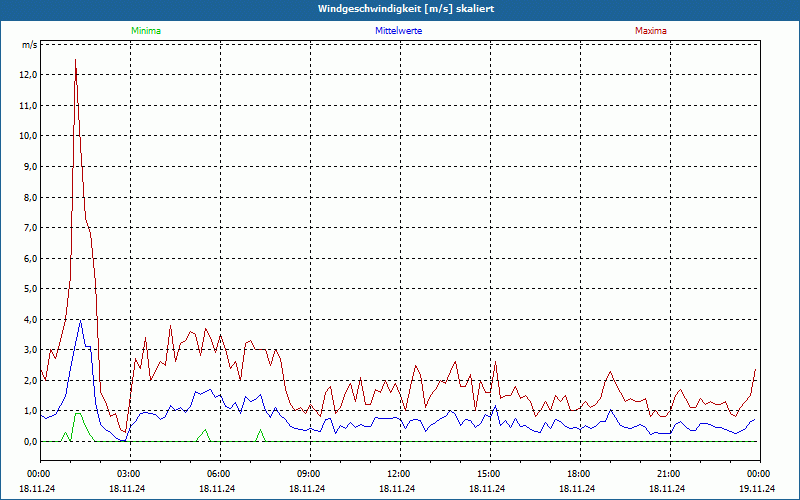Click the 09:00 time axis label

(x=309, y=474)
